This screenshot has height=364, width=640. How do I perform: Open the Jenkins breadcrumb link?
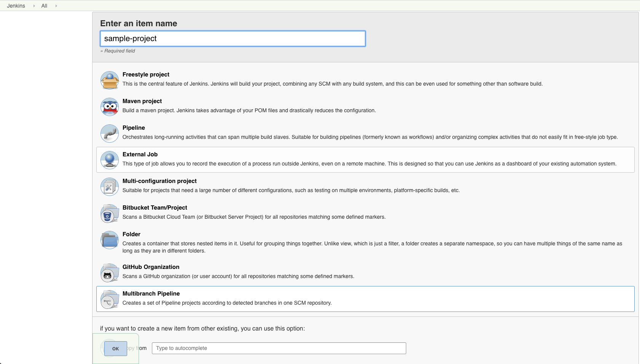pyautogui.click(x=16, y=6)
